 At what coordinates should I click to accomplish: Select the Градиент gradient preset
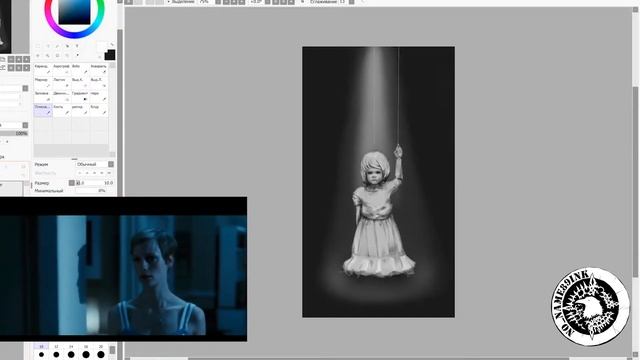(x=80, y=96)
